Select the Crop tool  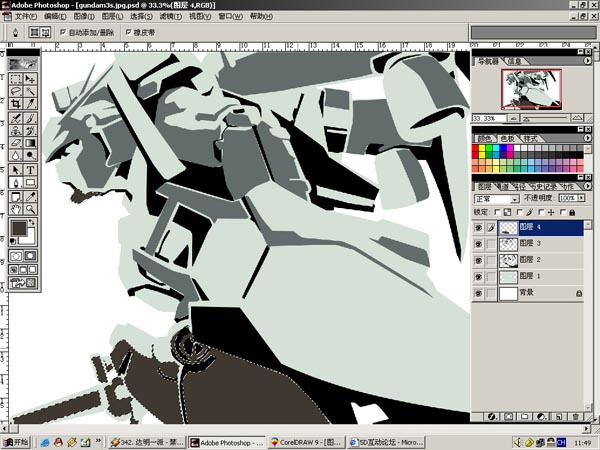point(16,103)
